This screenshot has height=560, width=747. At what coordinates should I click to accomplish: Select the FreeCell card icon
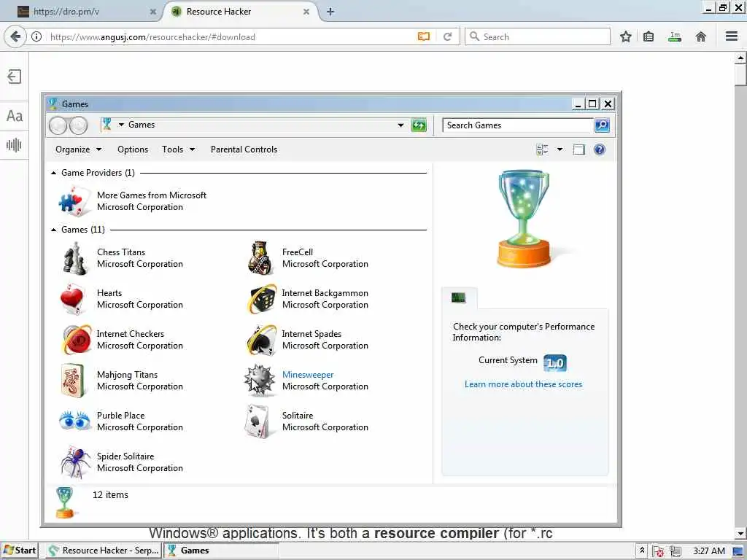pyautogui.click(x=260, y=259)
